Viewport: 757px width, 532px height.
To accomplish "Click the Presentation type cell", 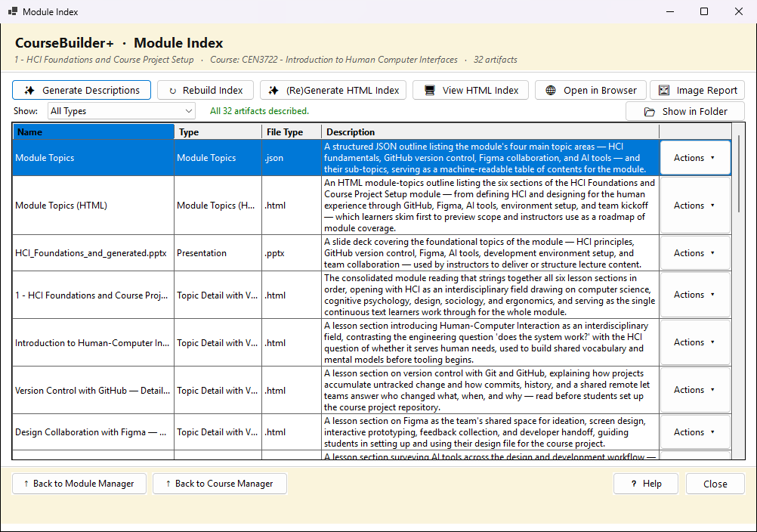I will pos(218,253).
